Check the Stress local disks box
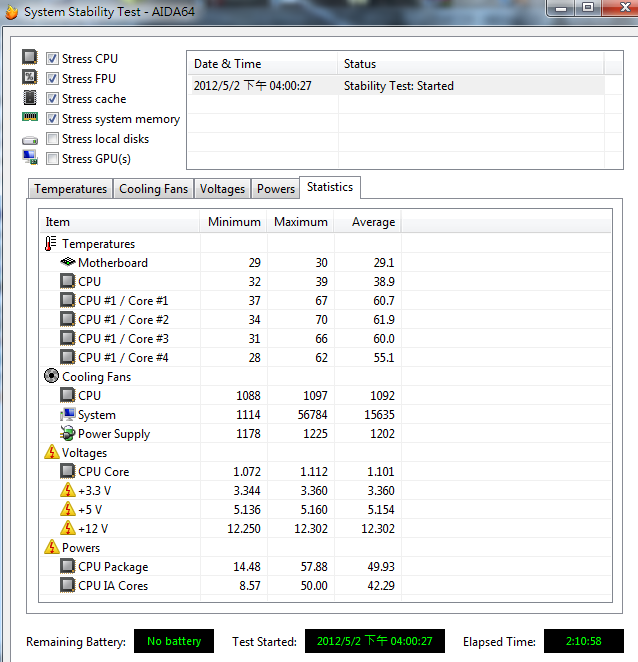 [x=52, y=138]
